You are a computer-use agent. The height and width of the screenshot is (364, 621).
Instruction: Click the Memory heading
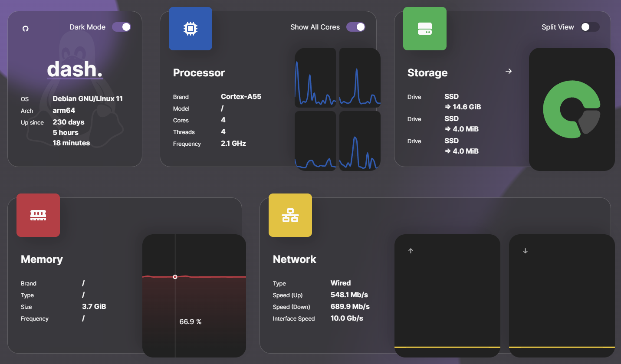pyautogui.click(x=42, y=259)
